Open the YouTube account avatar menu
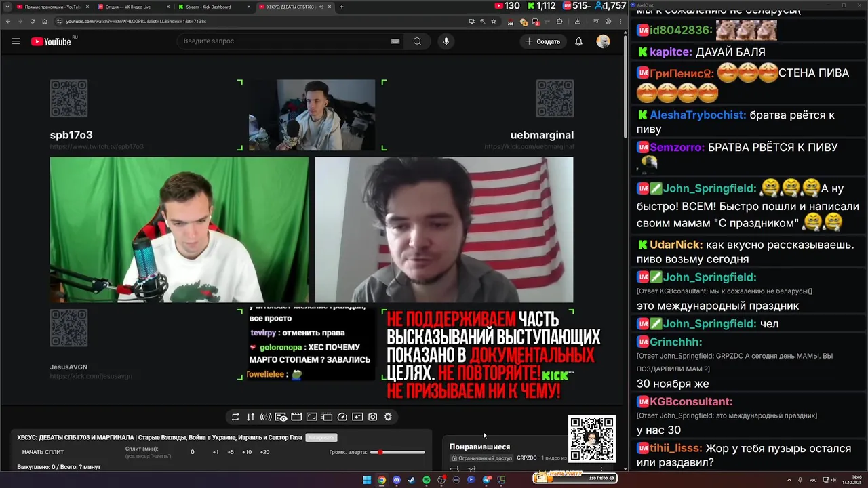This screenshot has width=868, height=488. [x=603, y=41]
